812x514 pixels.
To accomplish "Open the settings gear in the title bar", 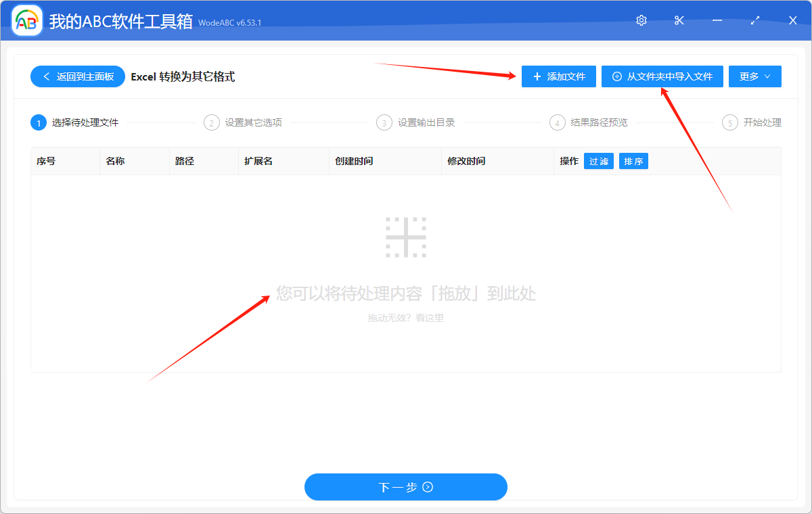I will (x=641, y=20).
